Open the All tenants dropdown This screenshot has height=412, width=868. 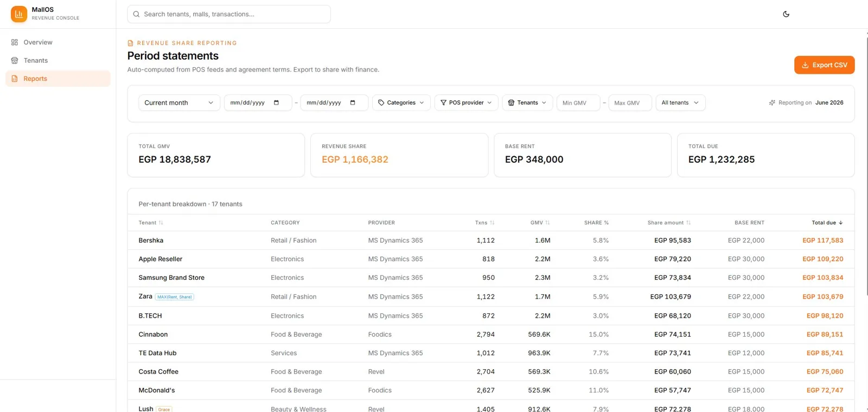(680, 102)
